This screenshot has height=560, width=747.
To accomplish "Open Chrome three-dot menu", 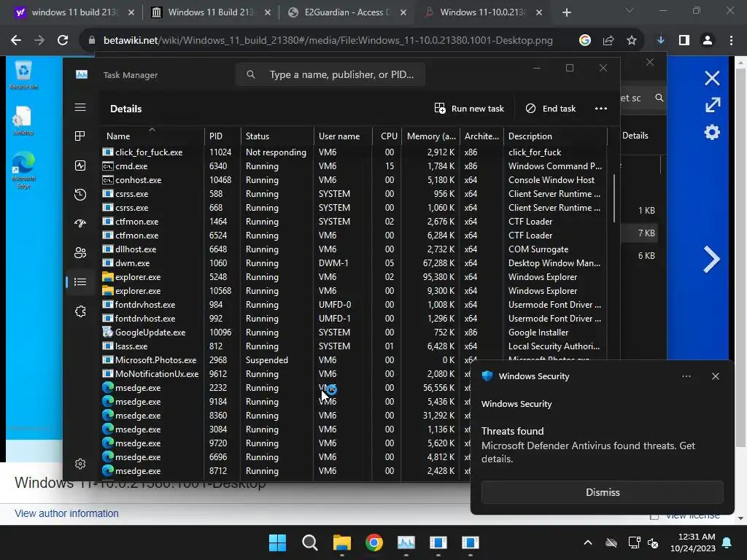I will [x=731, y=41].
